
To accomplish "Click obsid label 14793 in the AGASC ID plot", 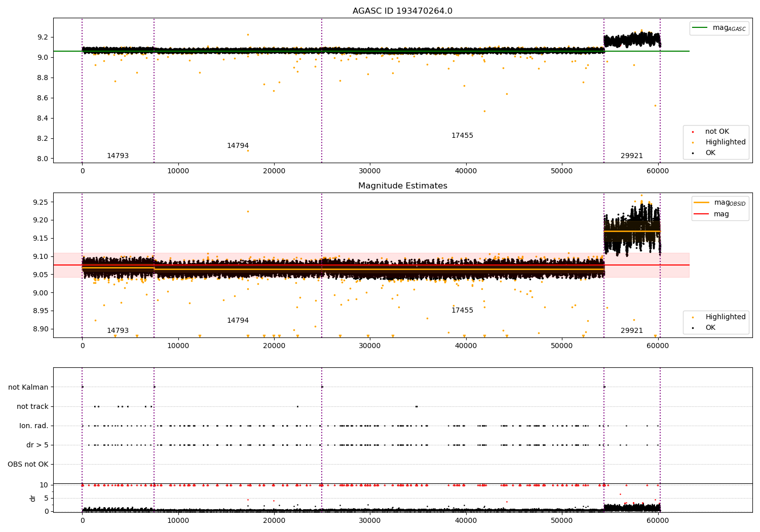I will tap(118, 156).
